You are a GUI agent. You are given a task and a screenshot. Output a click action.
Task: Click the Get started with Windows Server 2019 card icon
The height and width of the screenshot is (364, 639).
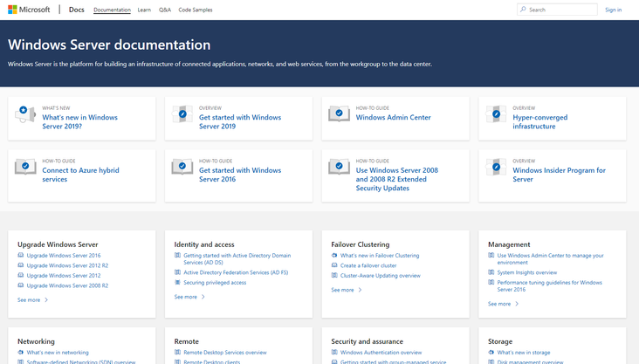pos(182,113)
